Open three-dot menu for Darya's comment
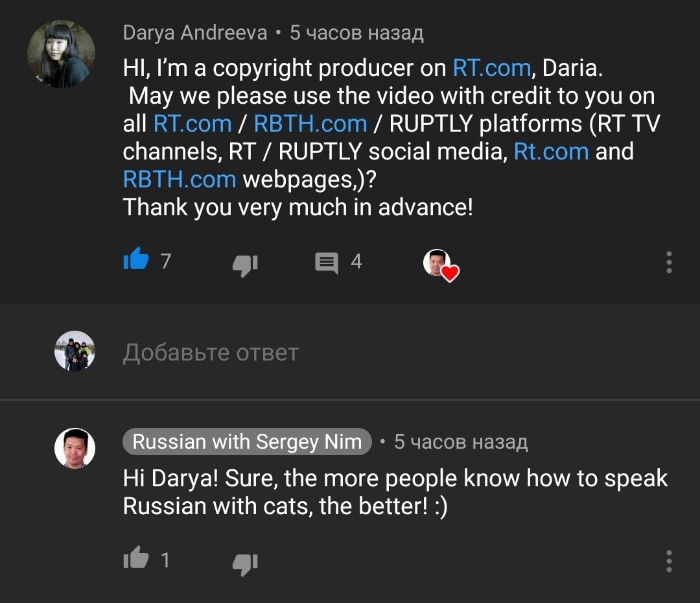 (x=669, y=262)
